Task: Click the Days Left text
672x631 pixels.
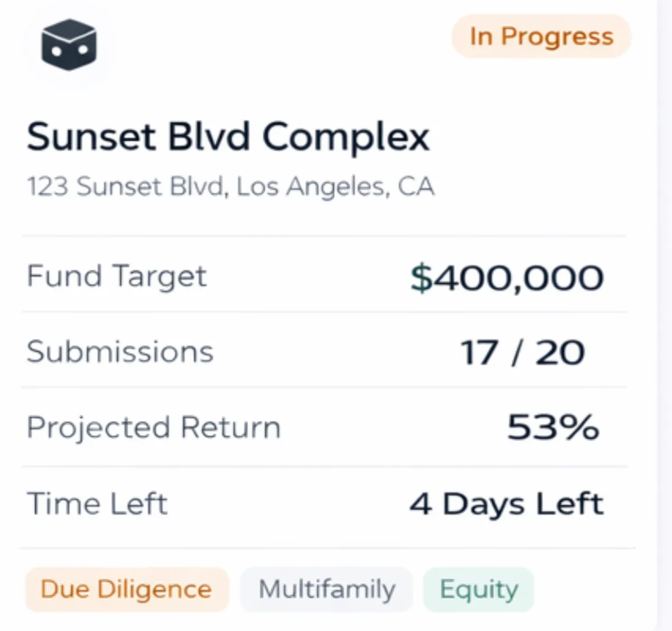Action: [523, 503]
